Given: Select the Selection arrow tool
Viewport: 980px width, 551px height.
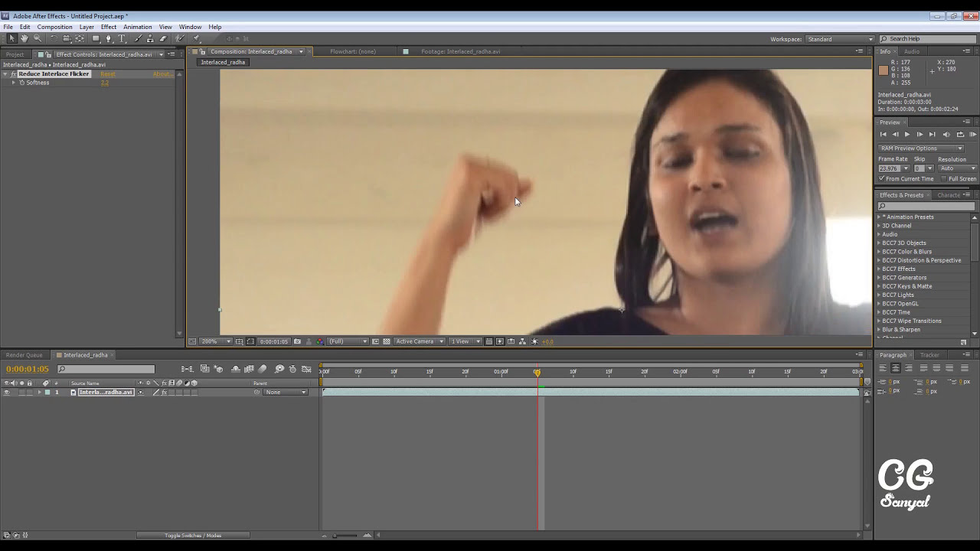Looking at the screenshot, I should (11, 38).
